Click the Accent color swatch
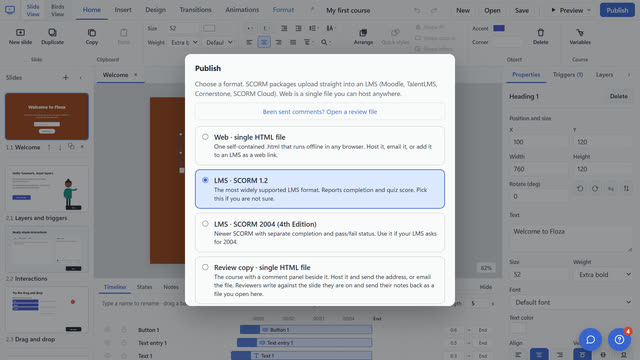The width and height of the screenshot is (640, 360). click(499, 28)
